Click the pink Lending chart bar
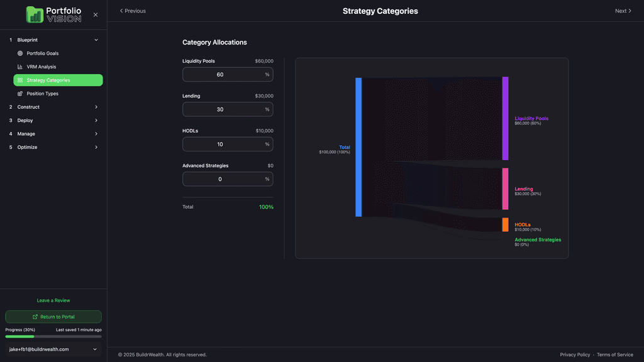This screenshot has height=362, width=644. [x=505, y=189]
